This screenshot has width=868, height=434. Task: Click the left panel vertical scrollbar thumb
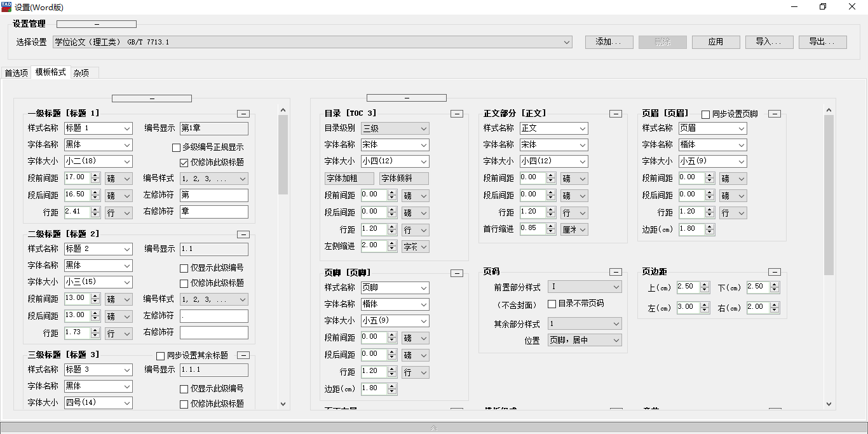283,156
